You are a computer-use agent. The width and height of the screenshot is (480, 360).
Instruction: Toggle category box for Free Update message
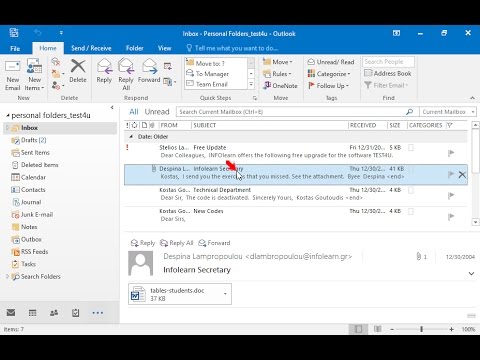tap(411, 148)
